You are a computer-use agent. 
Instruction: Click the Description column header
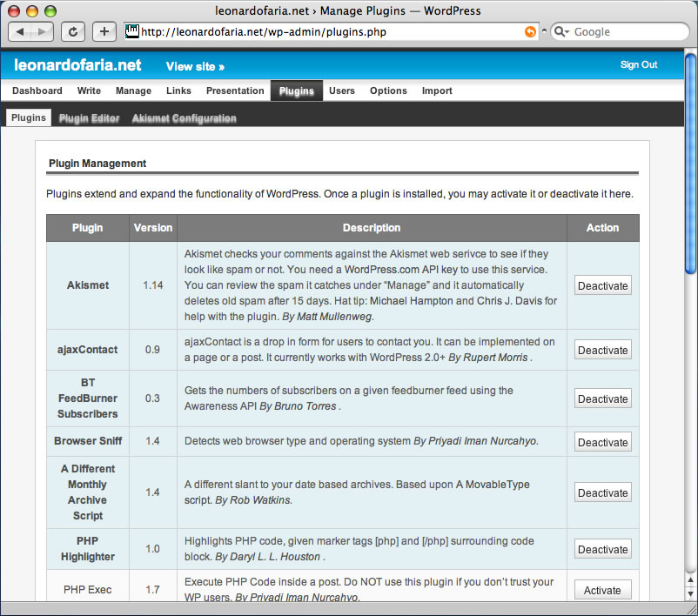click(x=372, y=228)
